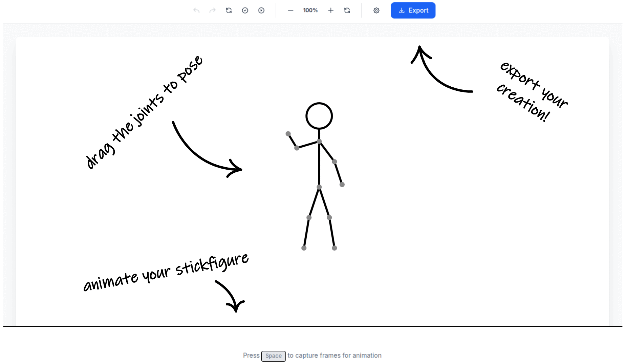The width and height of the screenshot is (626, 364).
Task: Click the 100% zoom level label
Action: point(310,10)
